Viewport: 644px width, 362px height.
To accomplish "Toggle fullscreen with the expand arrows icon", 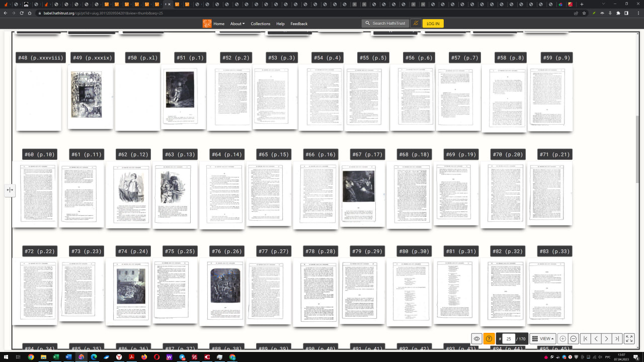I will 629,339.
